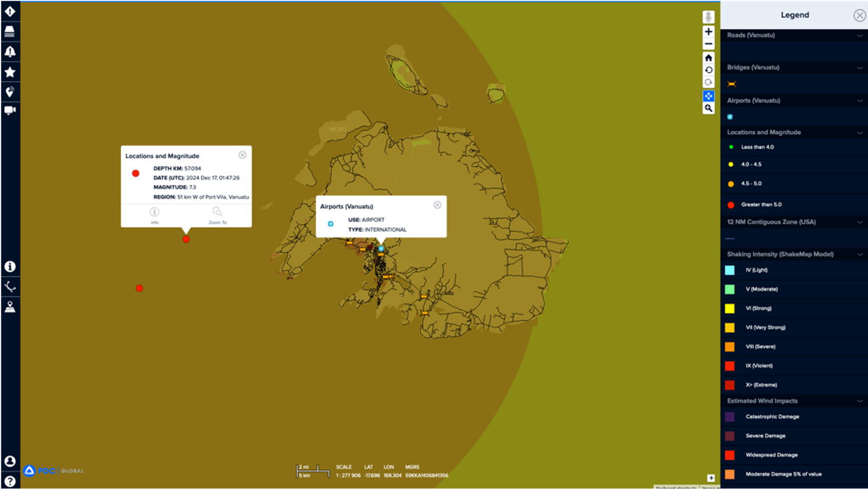
Task: Open the video camera icon in sidebar
Action: (x=10, y=110)
